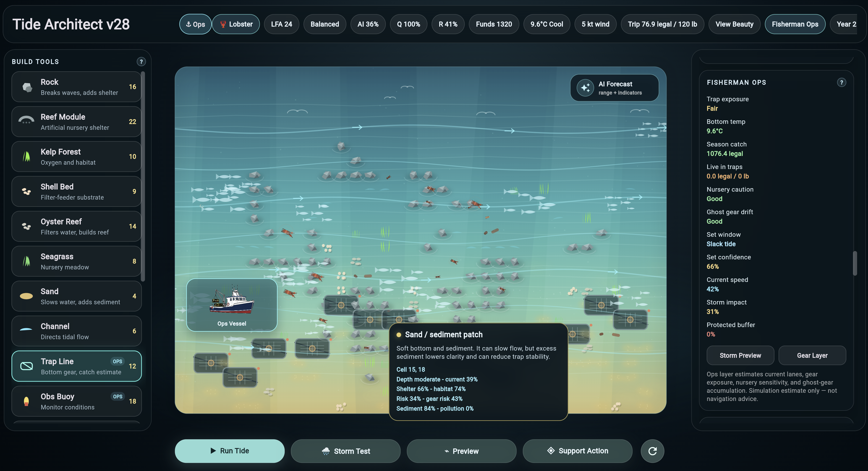The image size is (868, 471).
Task: Click the Preview button
Action: coord(461,451)
